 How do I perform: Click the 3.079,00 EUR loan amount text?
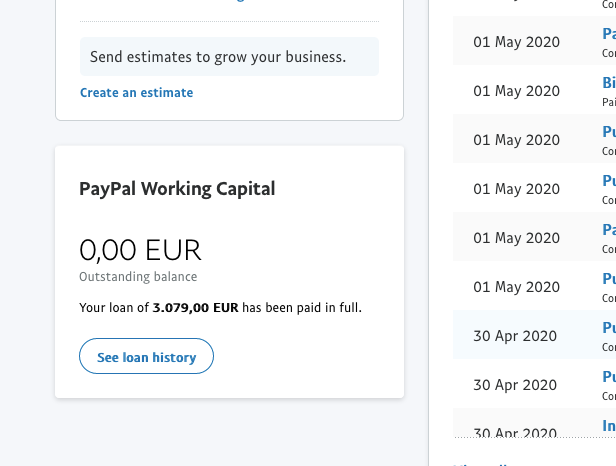195,308
